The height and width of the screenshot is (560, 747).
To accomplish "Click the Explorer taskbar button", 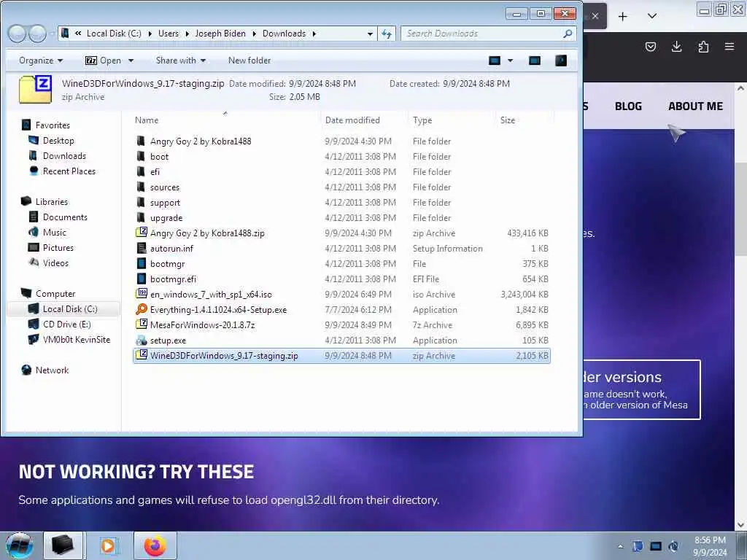I will point(63,545).
